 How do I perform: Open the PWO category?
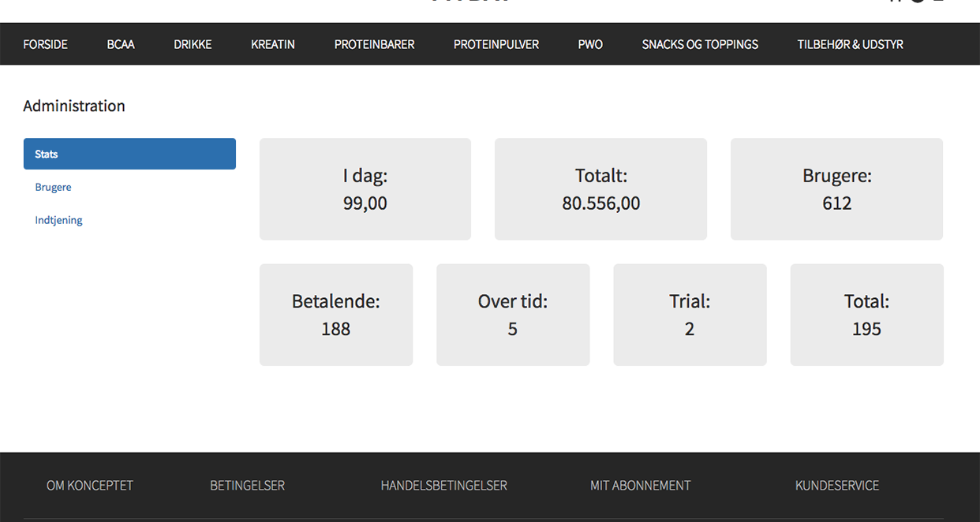pos(590,44)
